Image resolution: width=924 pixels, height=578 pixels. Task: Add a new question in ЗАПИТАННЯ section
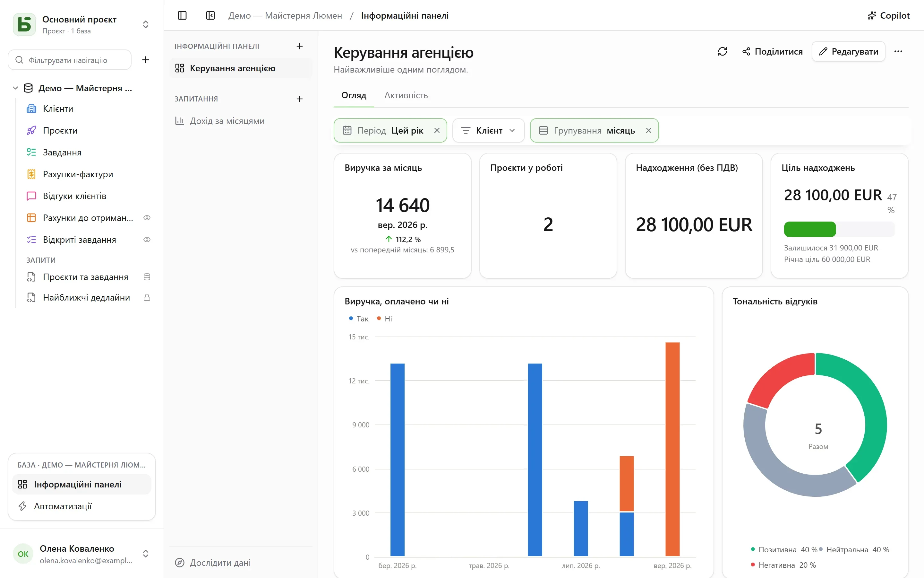pos(300,99)
